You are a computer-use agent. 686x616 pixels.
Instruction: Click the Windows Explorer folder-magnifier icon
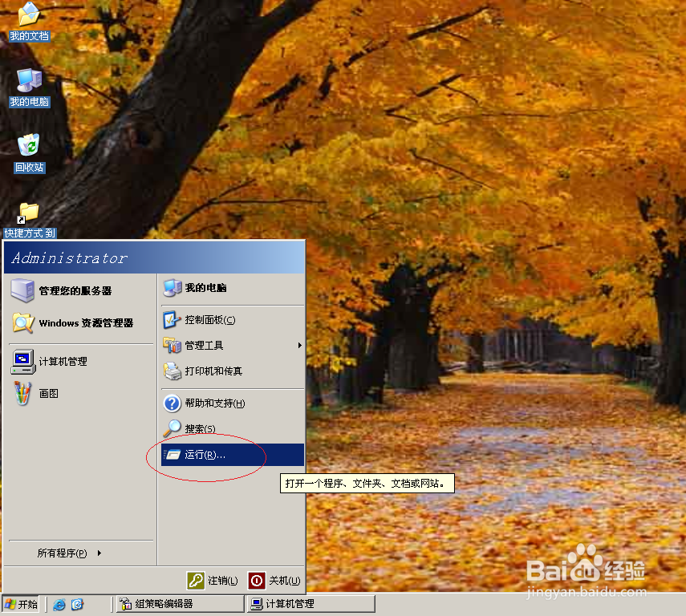click(22, 323)
